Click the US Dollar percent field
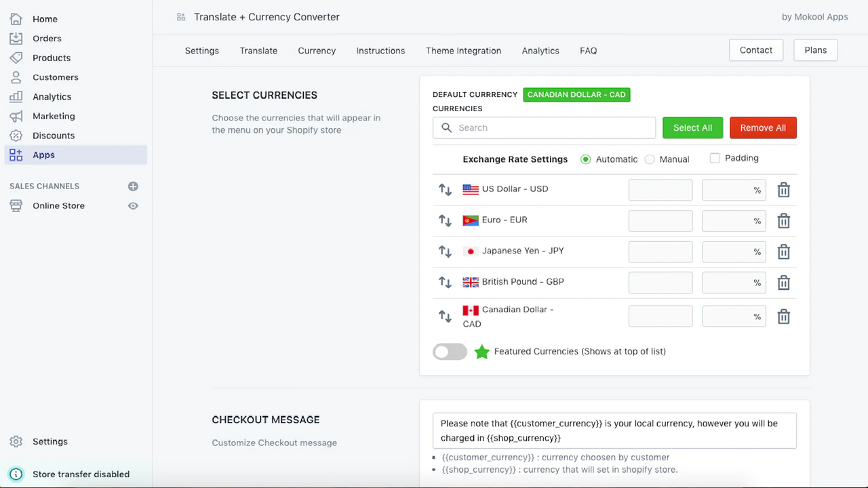 (x=734, y=190)
